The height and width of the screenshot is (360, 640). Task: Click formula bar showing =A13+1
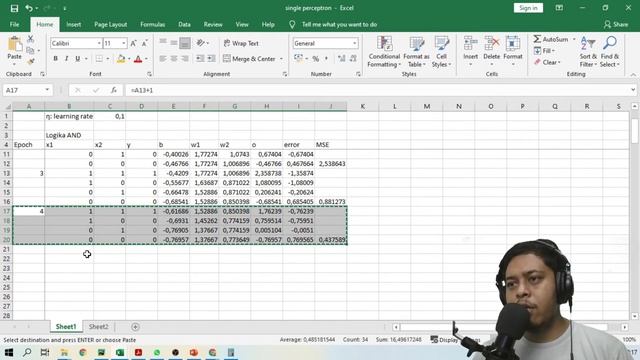click(x=380, y=90)
